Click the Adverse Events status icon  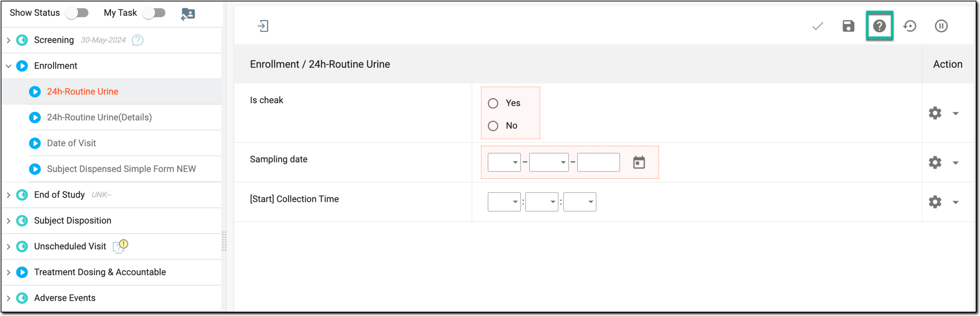[x=22, y=298]
